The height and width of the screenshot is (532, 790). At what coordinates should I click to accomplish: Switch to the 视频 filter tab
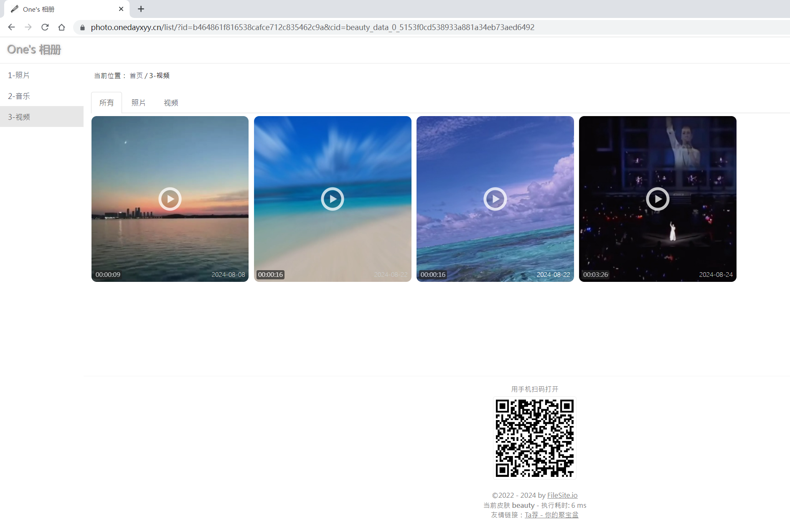pyautogui.click(x=171, y=103)
